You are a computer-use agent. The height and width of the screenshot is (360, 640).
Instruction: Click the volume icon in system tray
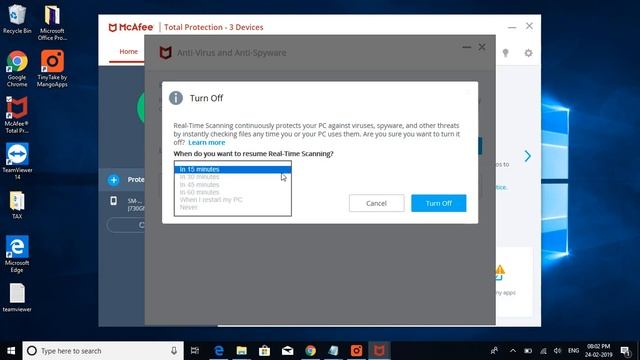pos(558,351)
